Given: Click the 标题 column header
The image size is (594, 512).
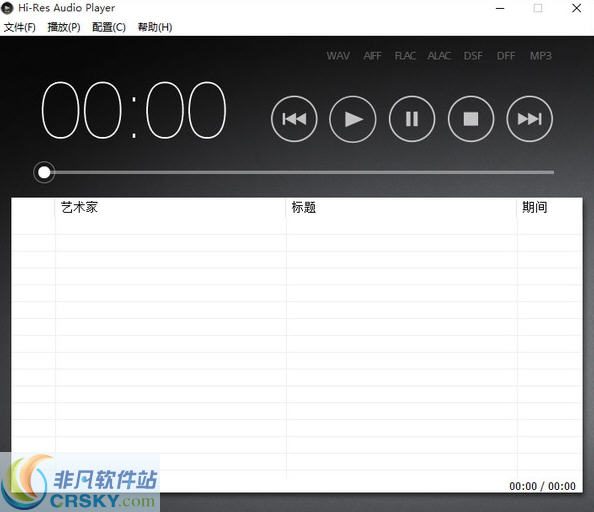Looking at the screenshot, I should tap(401, 207).
